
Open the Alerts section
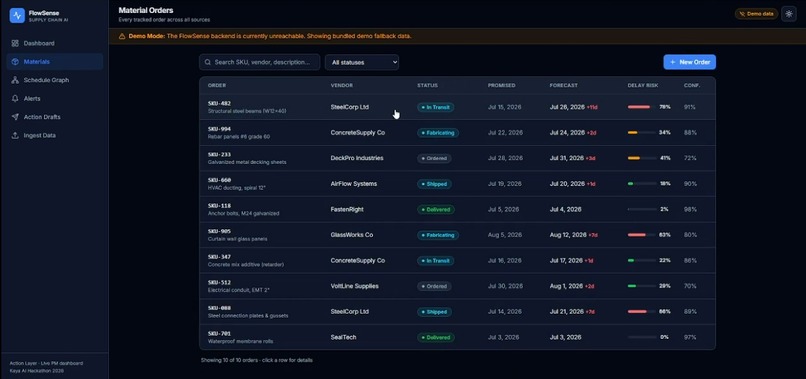[x=54, y=98]
